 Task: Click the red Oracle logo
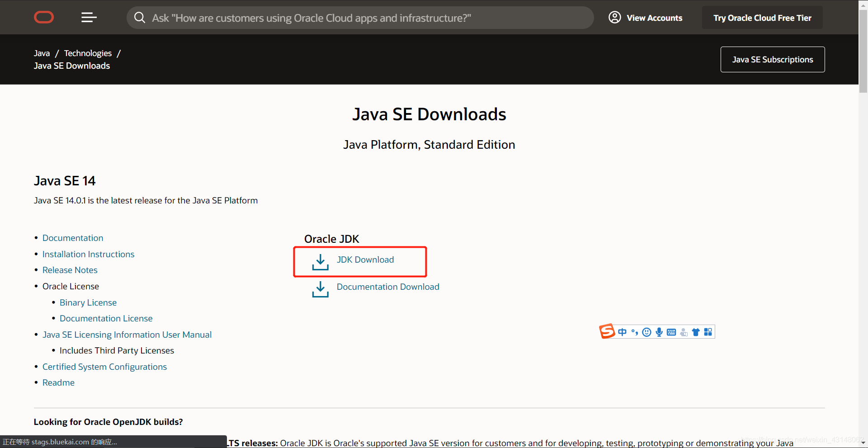(44, 18)
